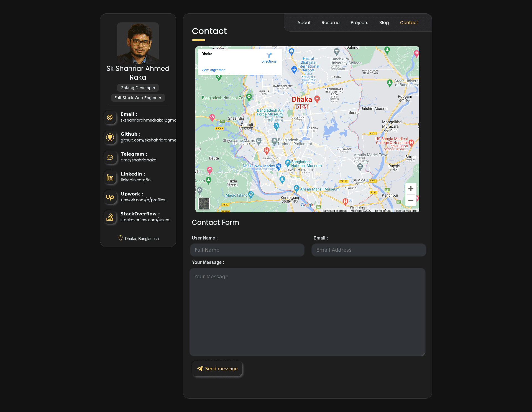
Task: Click the US-Bangla Medical College hospital marker
Action: (411, 143)
